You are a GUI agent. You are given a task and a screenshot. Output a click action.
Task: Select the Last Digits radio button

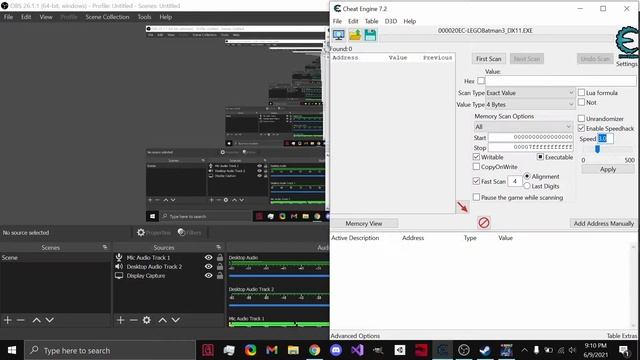tap(527, 186)
